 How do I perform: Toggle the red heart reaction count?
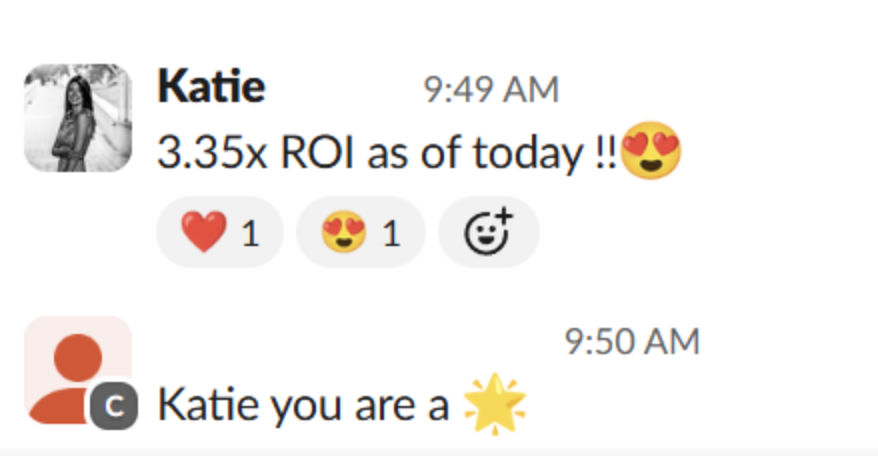(249, 233)
